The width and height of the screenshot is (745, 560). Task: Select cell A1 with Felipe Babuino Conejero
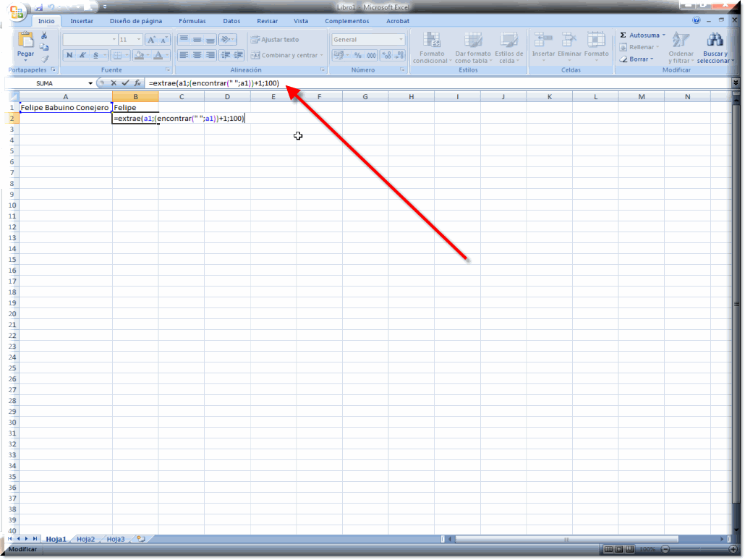65,107
